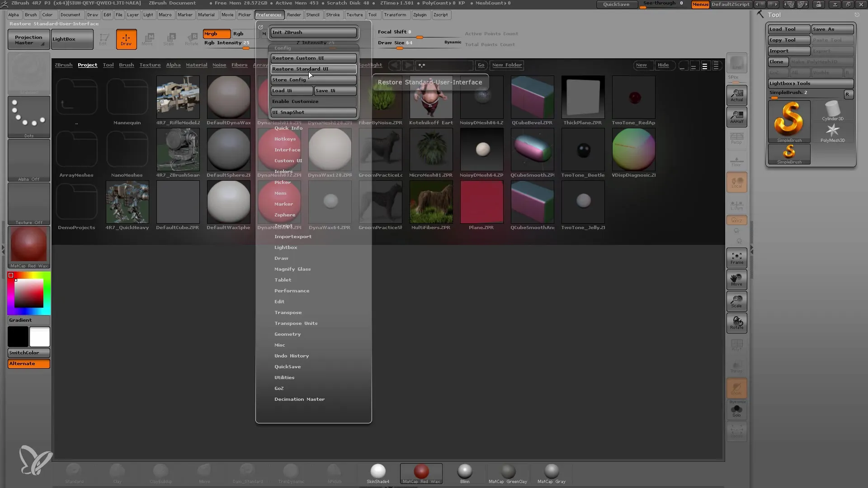Click the Projection Master icon
This screenshot has width=868, height=488.
[28, 39]
